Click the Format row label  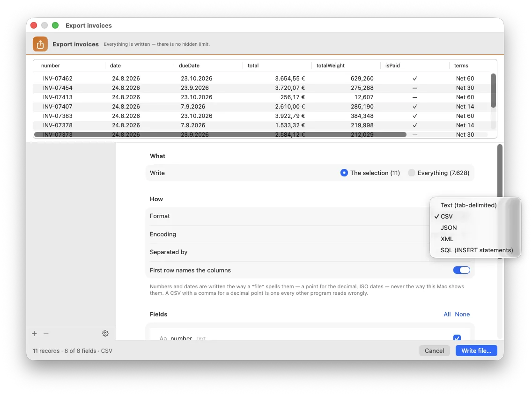(160, 216)
